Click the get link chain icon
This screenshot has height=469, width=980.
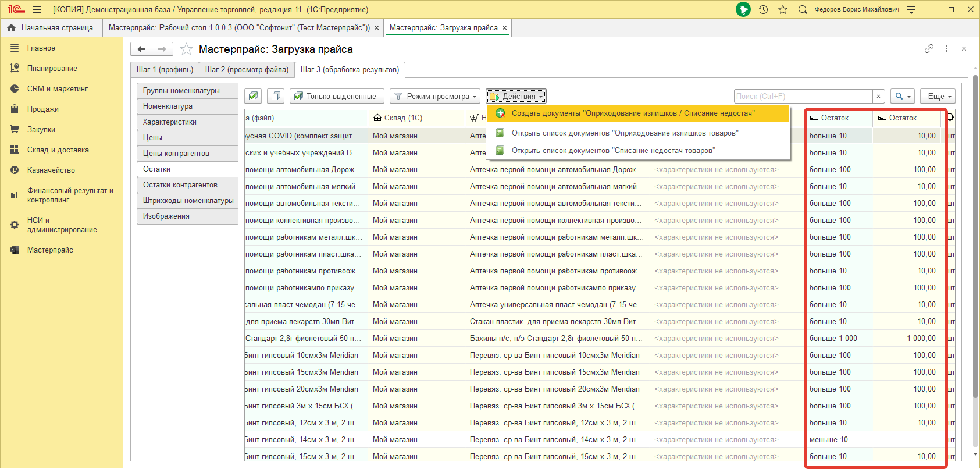coord(929,49)
